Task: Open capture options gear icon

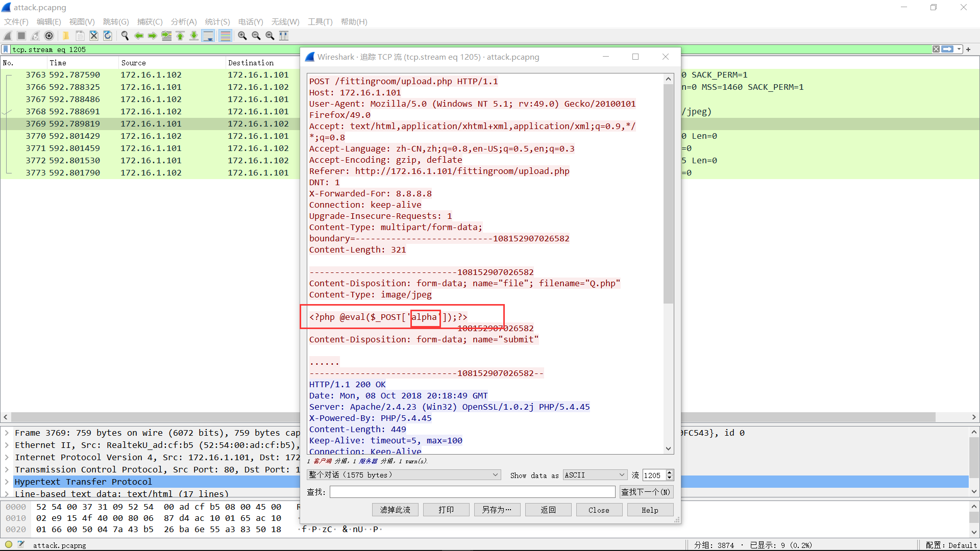Action: pos(49,36)
